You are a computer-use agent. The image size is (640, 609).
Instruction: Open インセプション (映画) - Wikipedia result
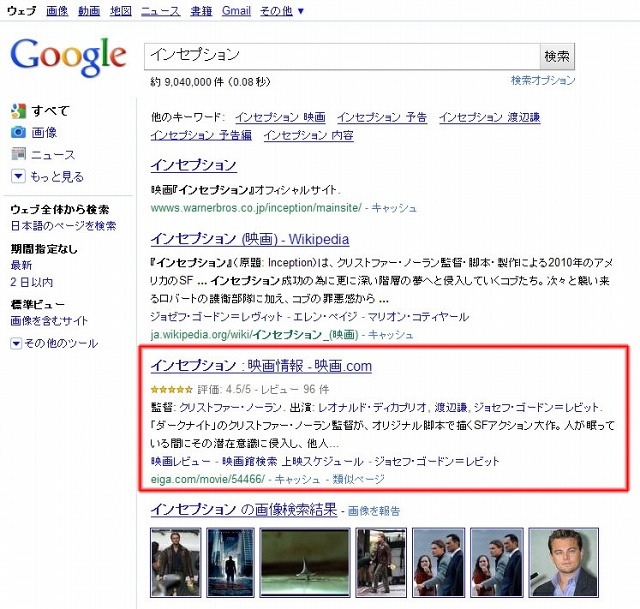tap(250, 239)
